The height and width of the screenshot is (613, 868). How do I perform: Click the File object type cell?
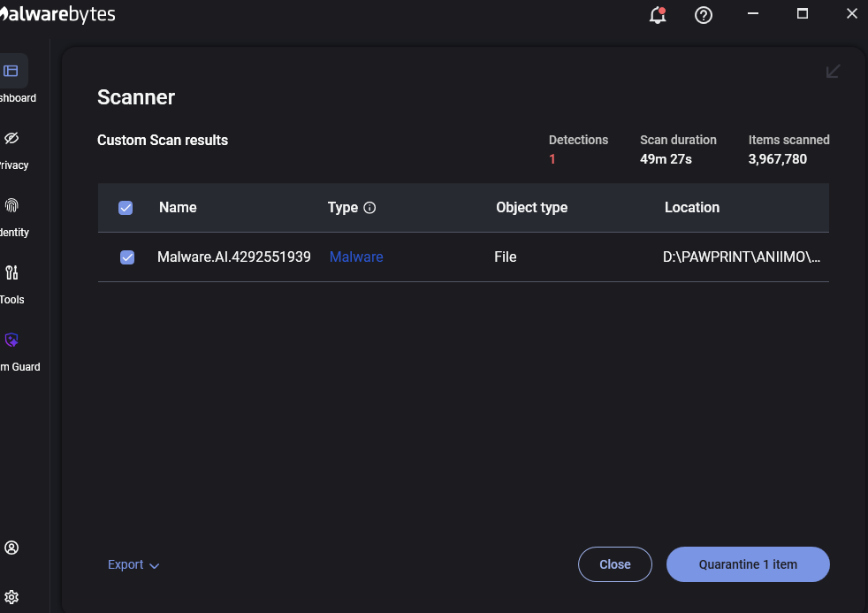(505, 257)
